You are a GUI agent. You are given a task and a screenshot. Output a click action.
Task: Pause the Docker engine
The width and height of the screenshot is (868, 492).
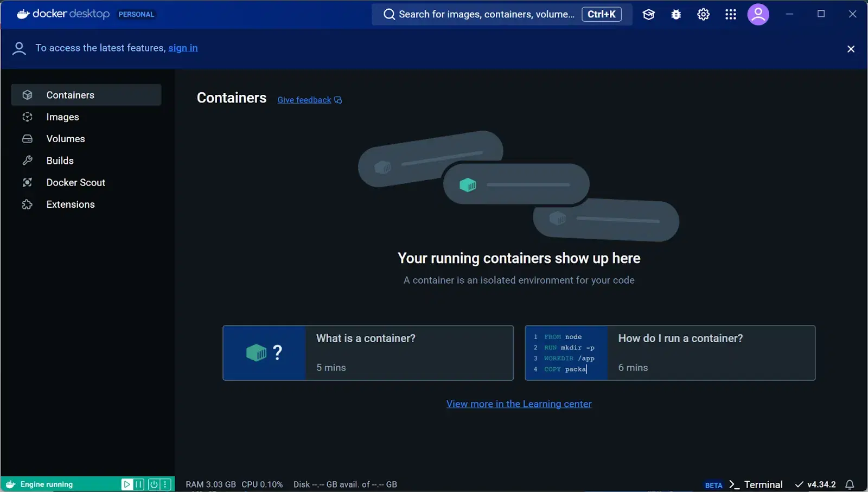[x=139, y=484]
